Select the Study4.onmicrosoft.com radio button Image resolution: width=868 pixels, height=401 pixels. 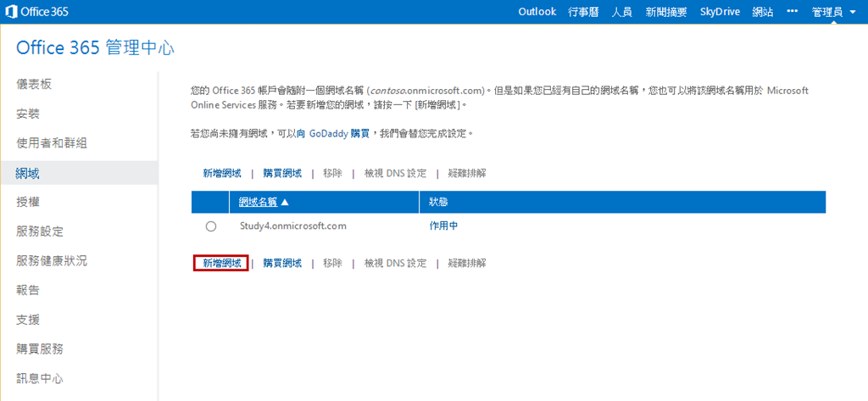pos(210,226)
